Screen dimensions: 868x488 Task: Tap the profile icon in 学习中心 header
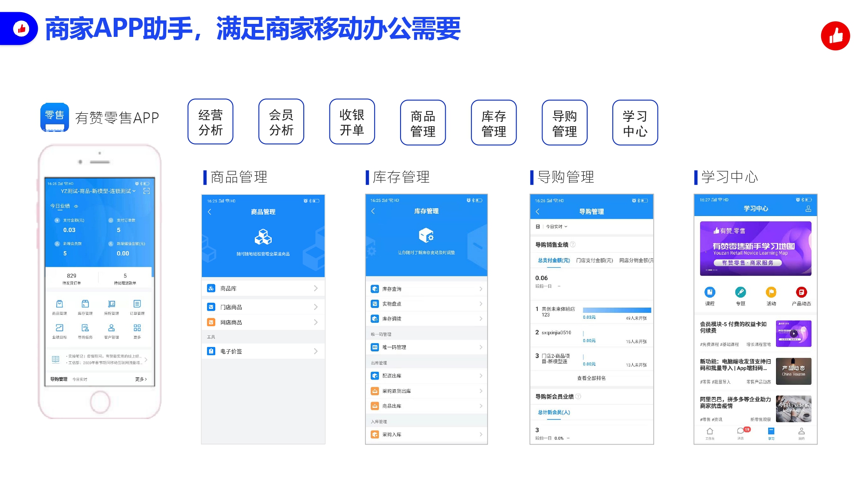(808, 209)
